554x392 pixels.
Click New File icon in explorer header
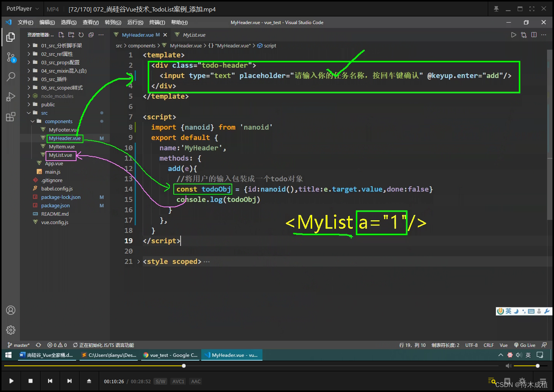[x=61, y=35]
